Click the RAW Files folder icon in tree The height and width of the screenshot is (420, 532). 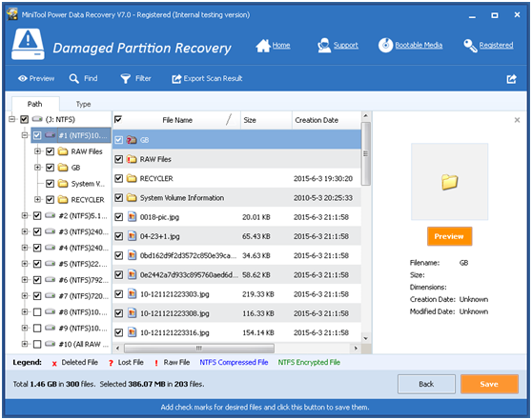coord(63,151)
